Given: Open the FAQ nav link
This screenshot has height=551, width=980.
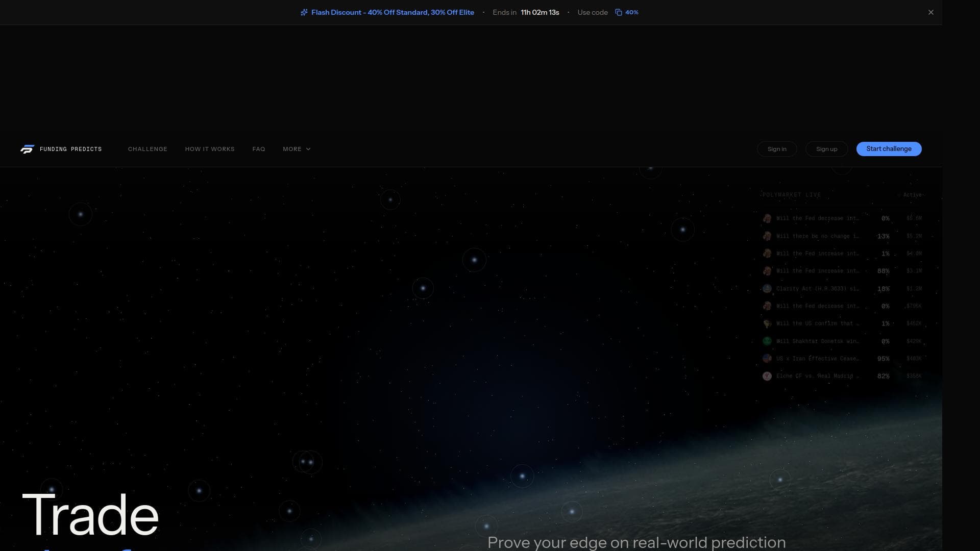Looking at the screenshot, I should click(259, 149).
